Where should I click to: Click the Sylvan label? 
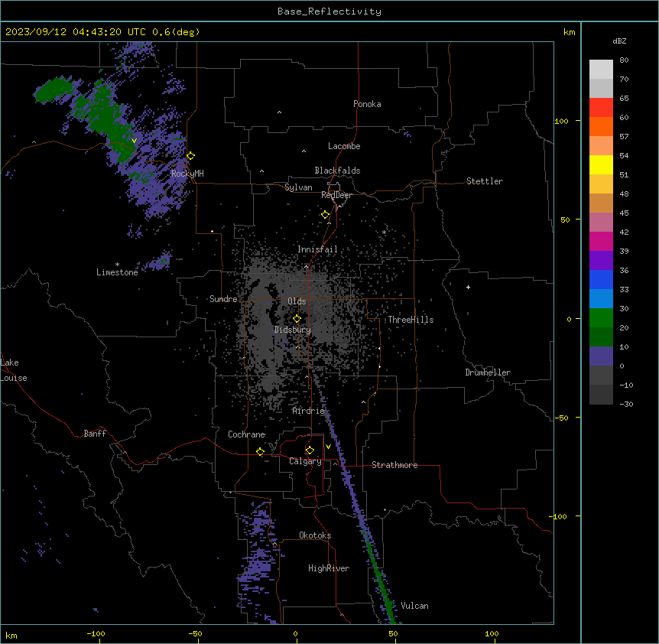(298, 187)
